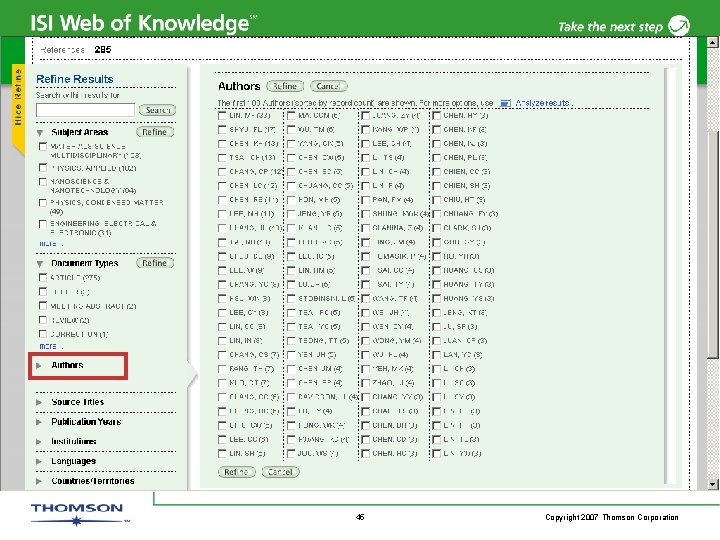Image resolution: width=720 pixels, height=540 pixels.
Task: Open the Countries/Territories section
Action: click(x=93, y=481)
